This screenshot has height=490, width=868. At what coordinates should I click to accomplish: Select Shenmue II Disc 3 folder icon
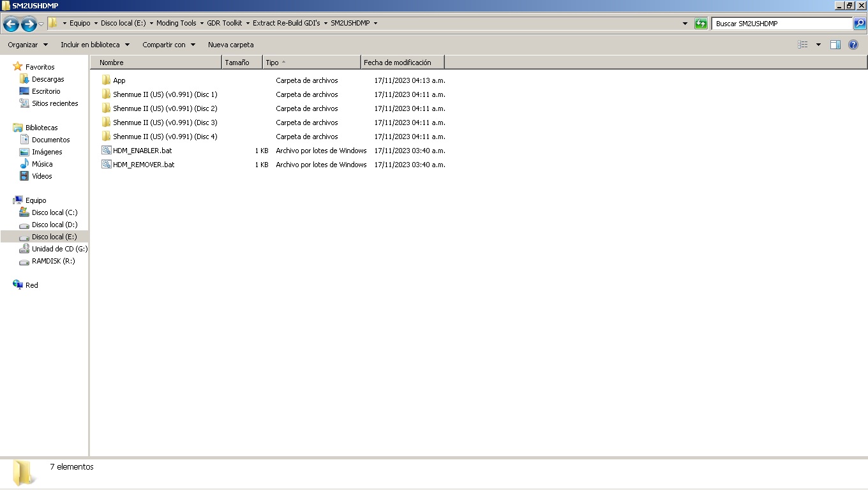coord(106,122)
